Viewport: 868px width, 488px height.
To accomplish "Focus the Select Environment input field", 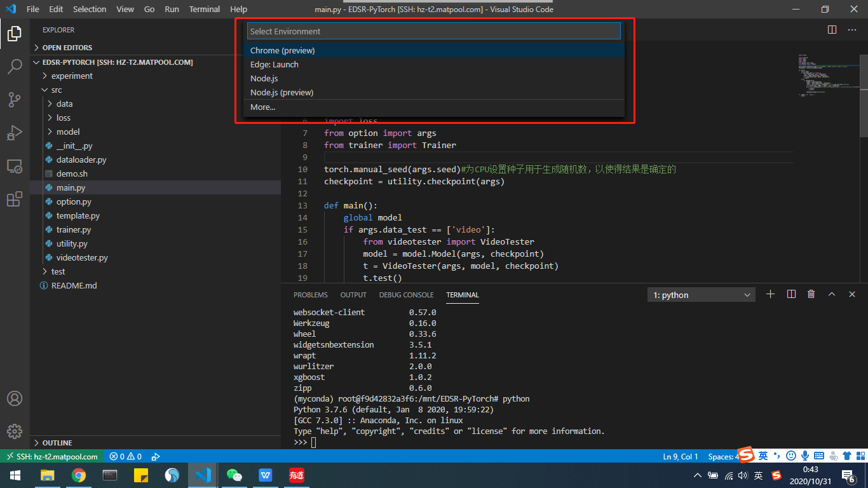I will pyautogui.click(x=434, y=31).
